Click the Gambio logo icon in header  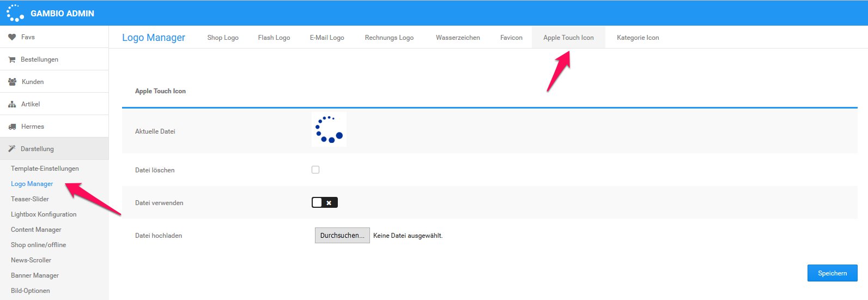pyautogui.click(x=15, y=13)
